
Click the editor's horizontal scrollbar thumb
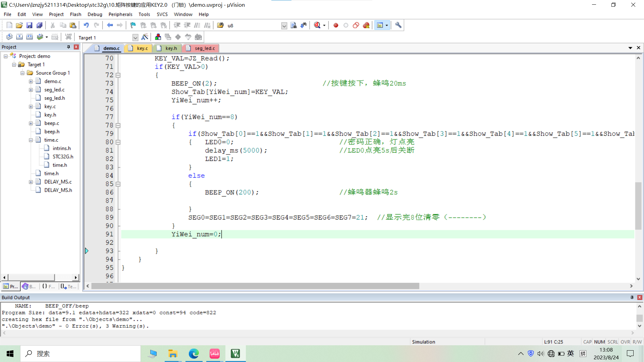coord(255,286)
